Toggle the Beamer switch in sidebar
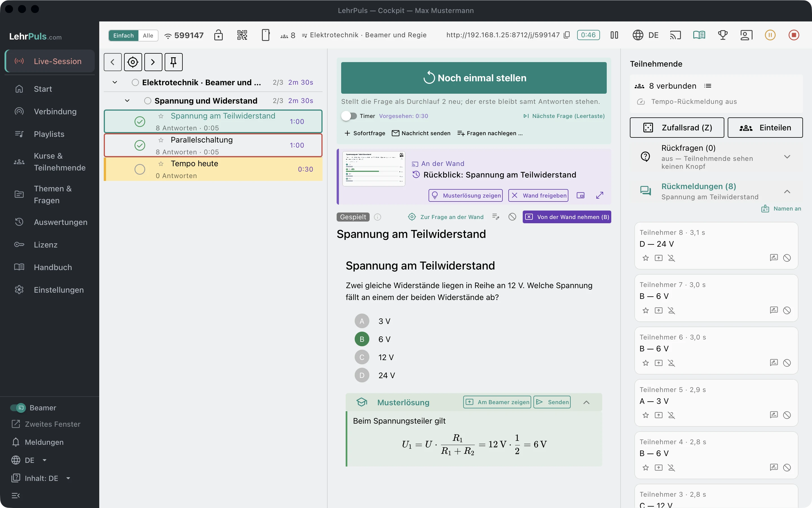 (x=18, y=408)
